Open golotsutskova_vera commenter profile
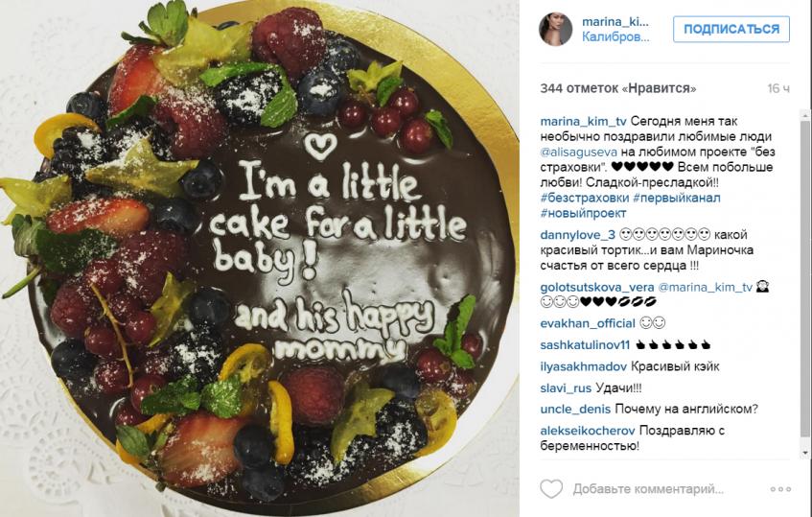This screenshot has width=812, height=517. click(x=597, y=288)
